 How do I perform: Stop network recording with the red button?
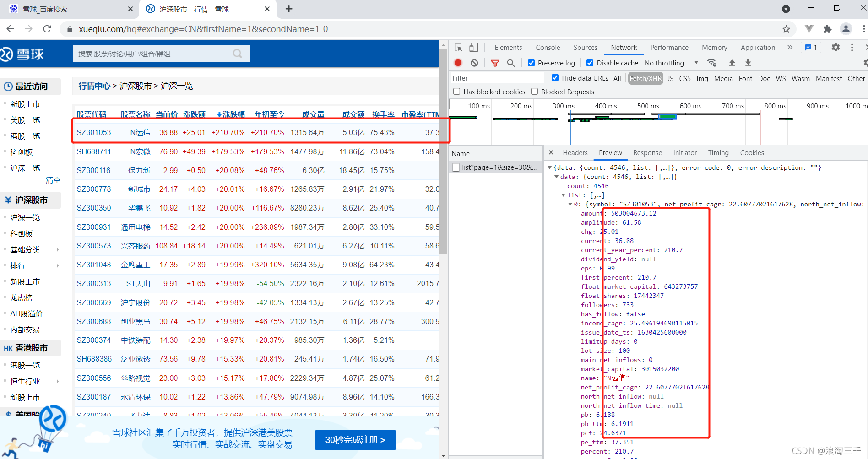pyautogui.click(x=458, y=63)
